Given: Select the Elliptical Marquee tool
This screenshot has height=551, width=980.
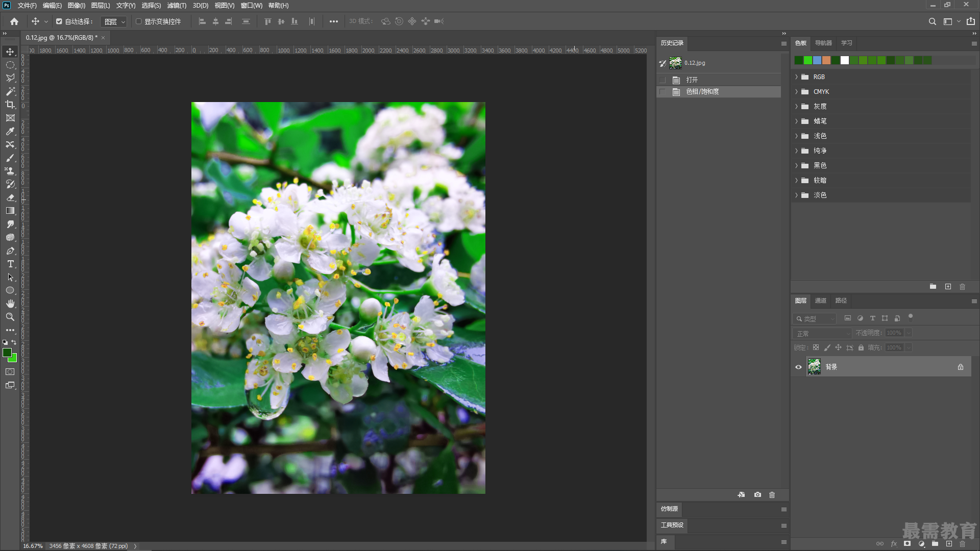Looking at the screenshot, I should [x=10, y=65].
